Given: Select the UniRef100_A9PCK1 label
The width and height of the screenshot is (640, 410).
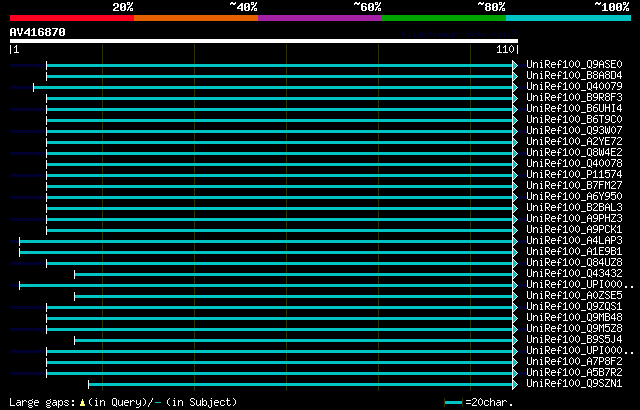Looking at the screenshot, I should [x=574, y=230].
